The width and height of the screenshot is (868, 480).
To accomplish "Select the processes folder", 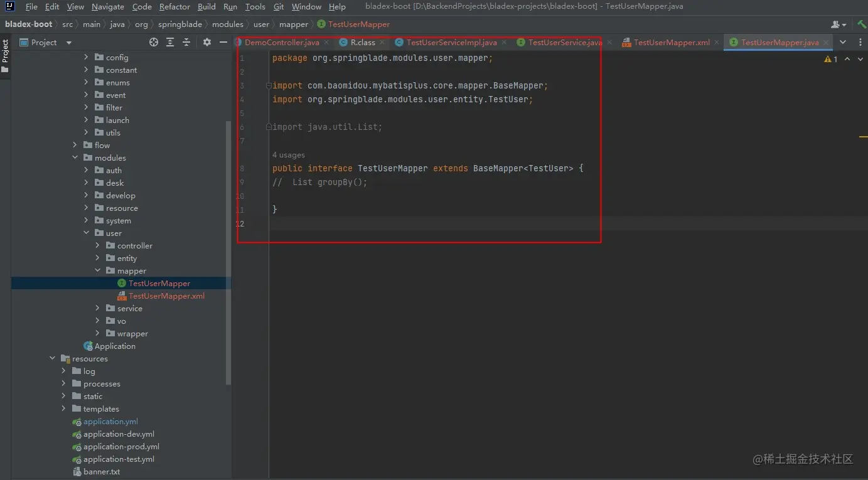I will pos(102,383).
